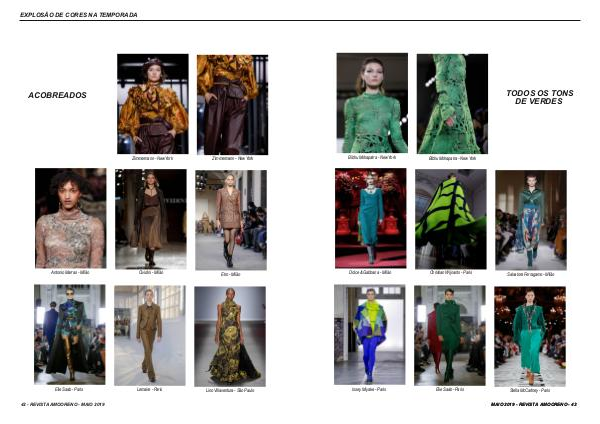Select the Elie Saab green coat photo
This screenshot has height=424, width=600.
point(449,334)
